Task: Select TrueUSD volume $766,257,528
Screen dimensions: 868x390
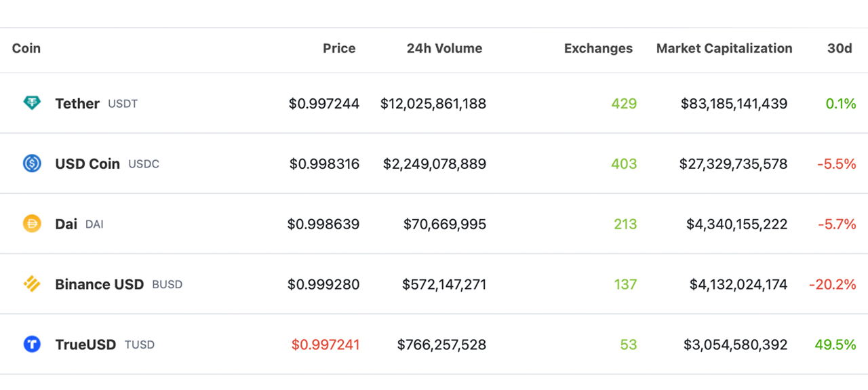Action: pos(442,345)
